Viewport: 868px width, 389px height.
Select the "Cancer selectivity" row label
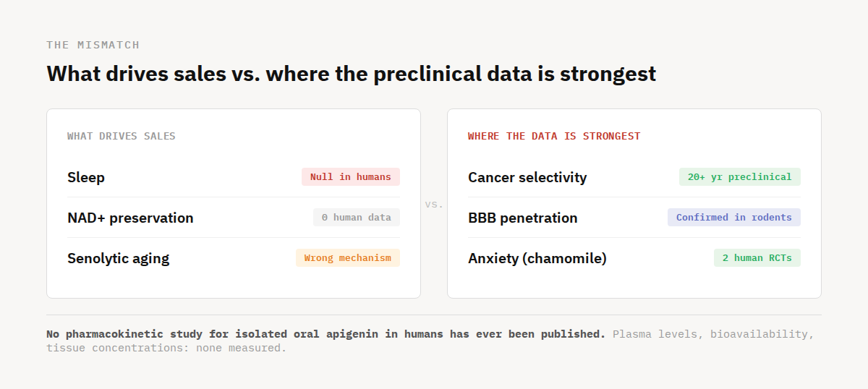tap(527, 177)
